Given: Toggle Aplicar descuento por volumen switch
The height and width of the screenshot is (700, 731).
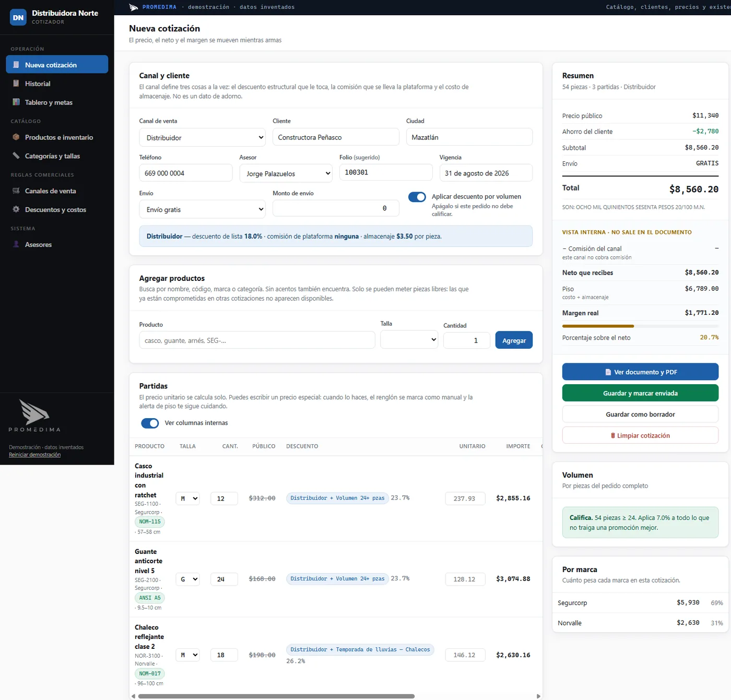Looking at the screenshot, I should point(417,197).
